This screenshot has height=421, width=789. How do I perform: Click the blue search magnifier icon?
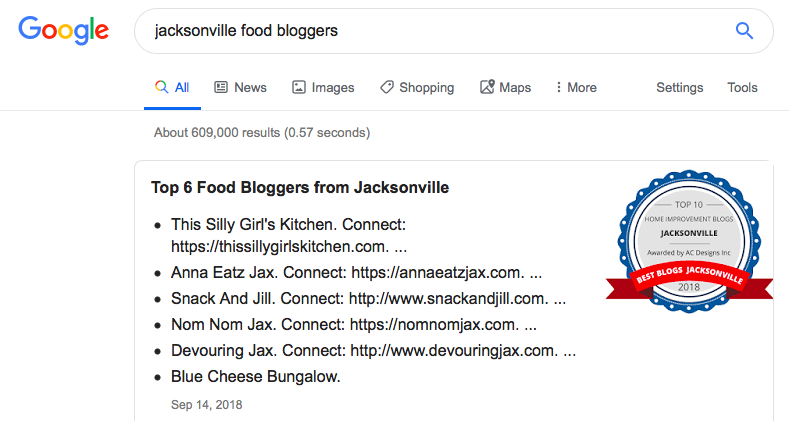(744, 31)
